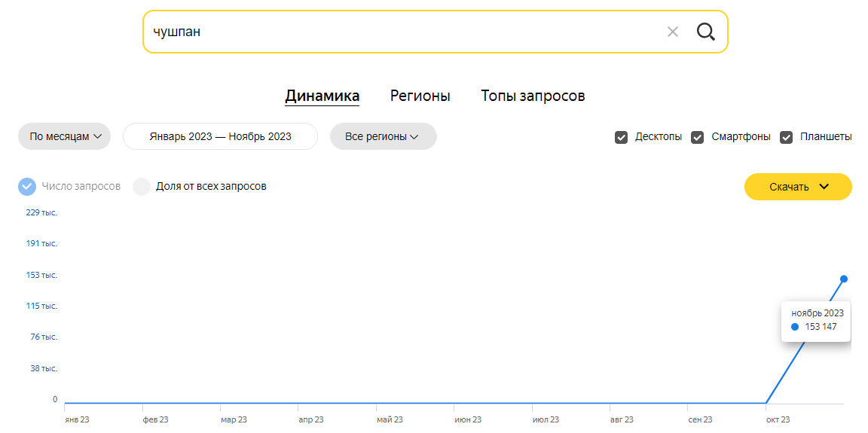Uncheck the Смартфоны checkbox
The width and height of the screenshot is (868, 433).
[697, 137]
